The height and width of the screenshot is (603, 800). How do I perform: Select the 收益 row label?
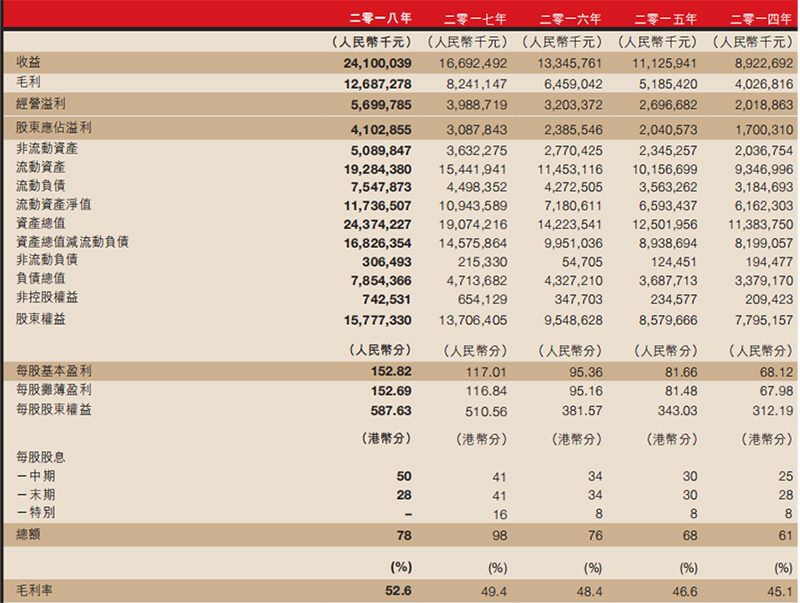[x=29, y=62]
